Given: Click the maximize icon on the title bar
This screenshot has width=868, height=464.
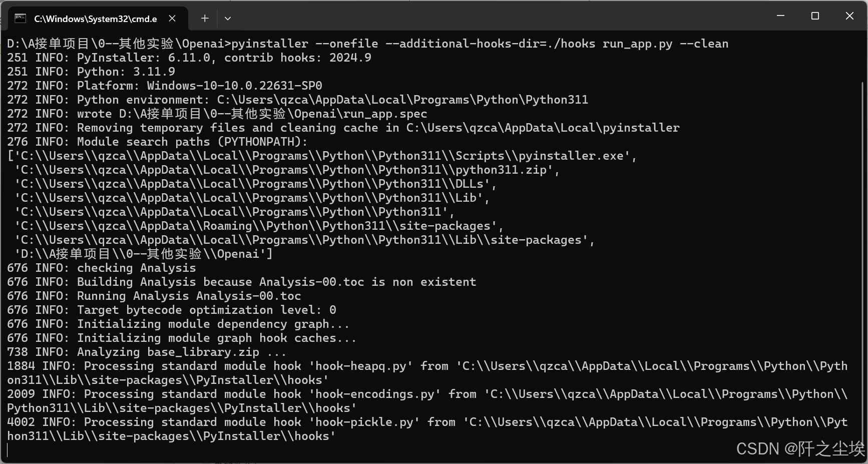Looking at the screenshot, I should (x=815, y=16).
